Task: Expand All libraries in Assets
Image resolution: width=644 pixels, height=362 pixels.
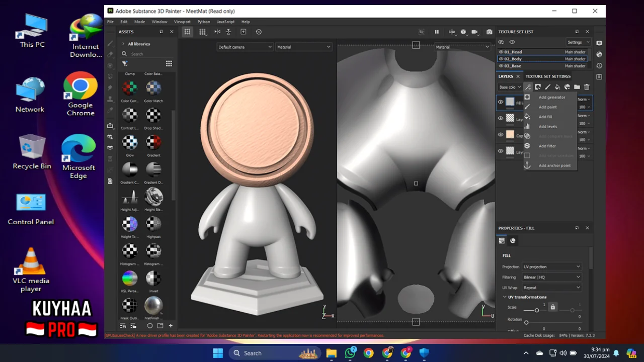Action: (123, 44)
